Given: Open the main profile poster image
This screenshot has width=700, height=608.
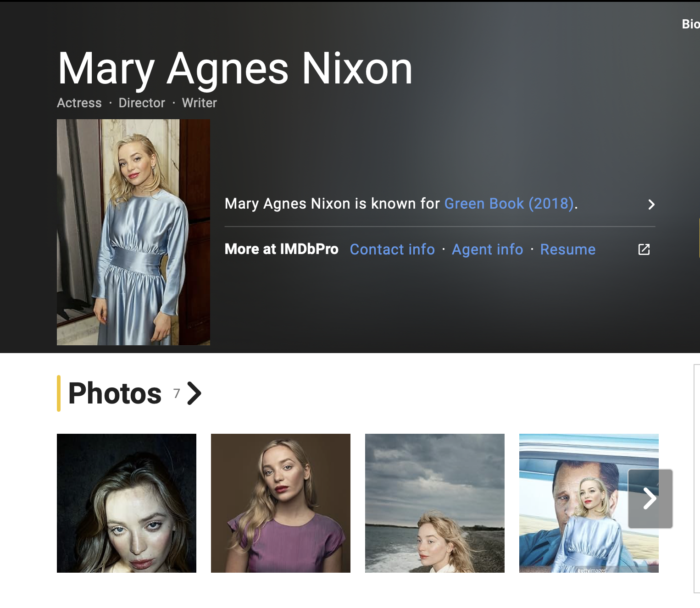Looking at the screenshot, I should (x=133, y=232).
